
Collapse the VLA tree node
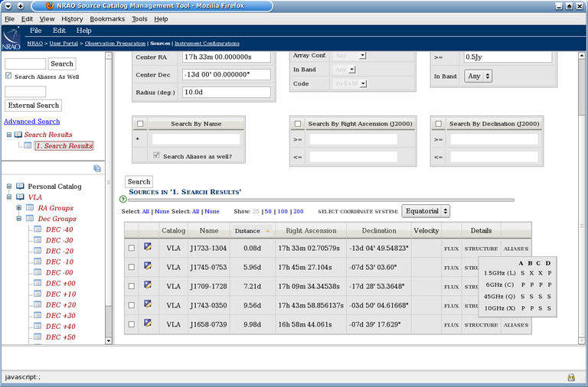coord(9,197)
